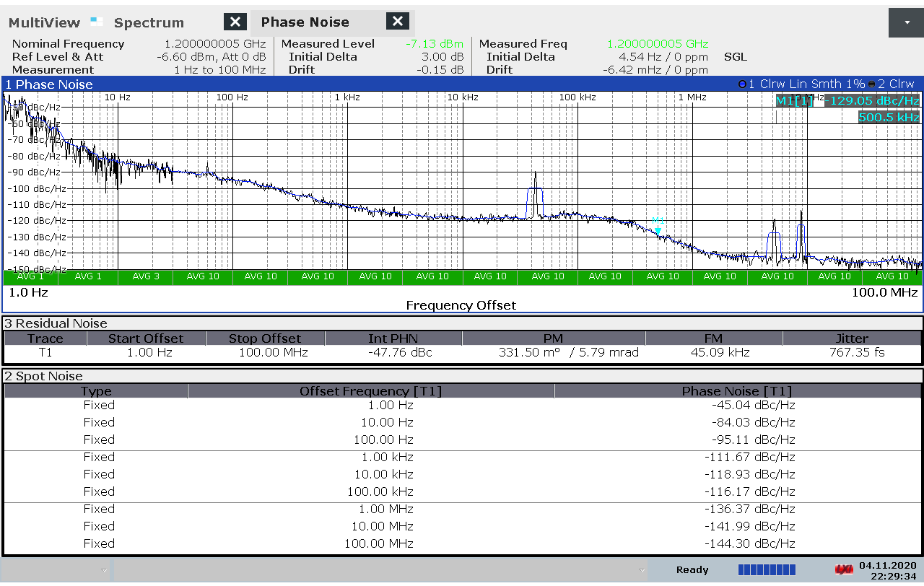Click the 1.00 kHz spot noise offset cell

tap(387, 457)
